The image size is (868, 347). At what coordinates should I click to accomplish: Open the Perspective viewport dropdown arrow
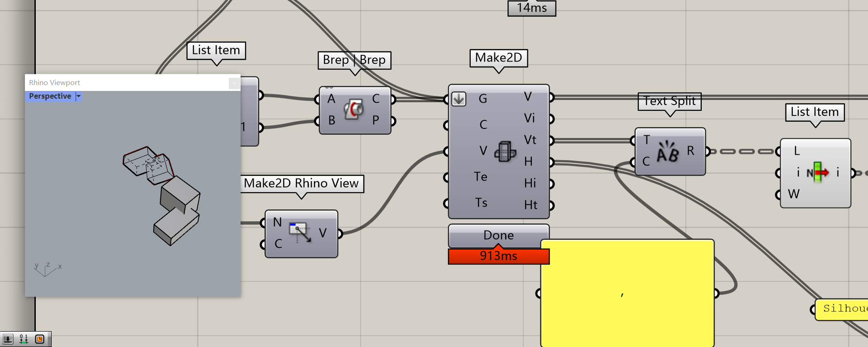[x=78, y=96]
